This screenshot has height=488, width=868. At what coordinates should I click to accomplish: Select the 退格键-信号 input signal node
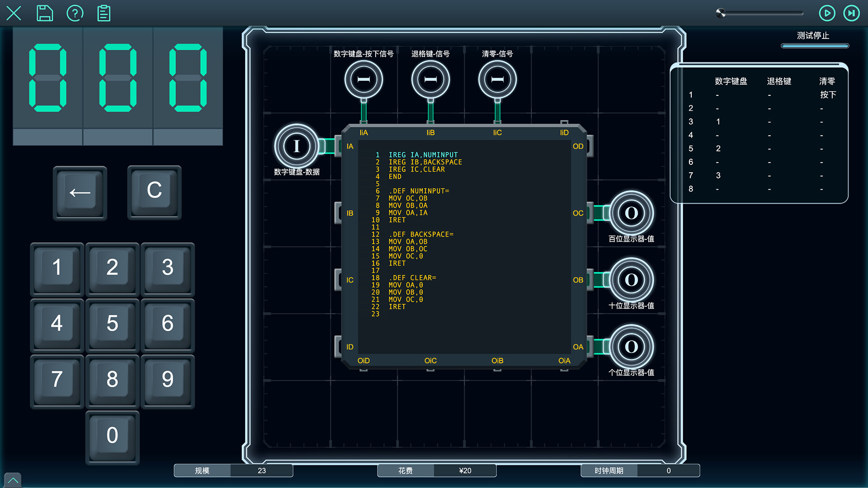430,79
